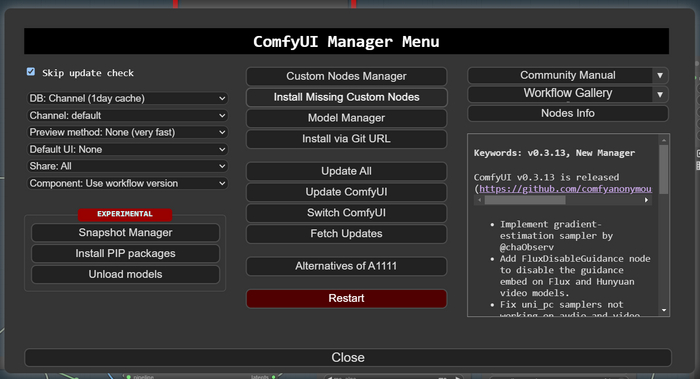Click Unload models button
The width and height of the screenshot is (700, 379).
(x=125, y=275)
